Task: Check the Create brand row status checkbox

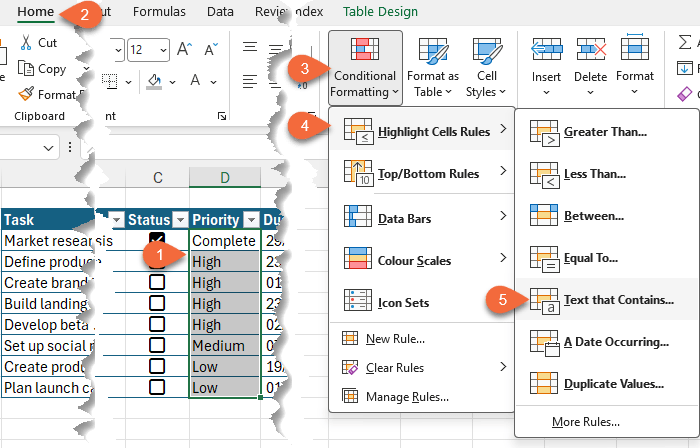Action: point(157,282)
